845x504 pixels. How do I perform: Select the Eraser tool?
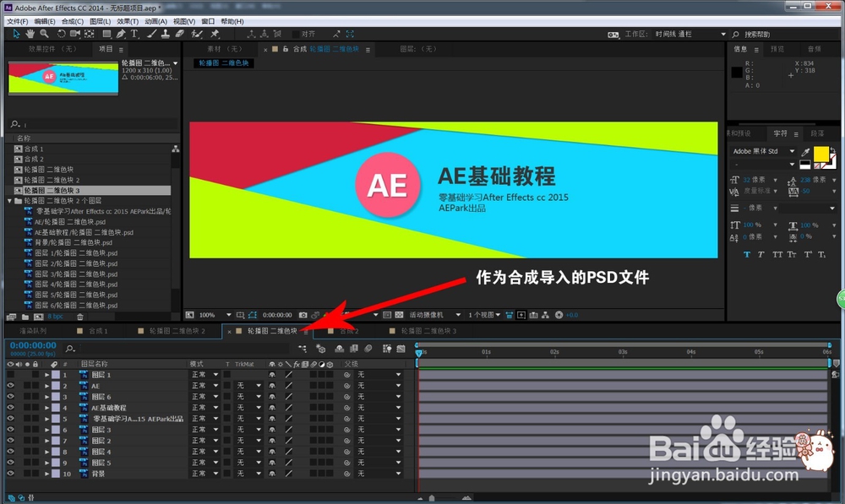179,34
